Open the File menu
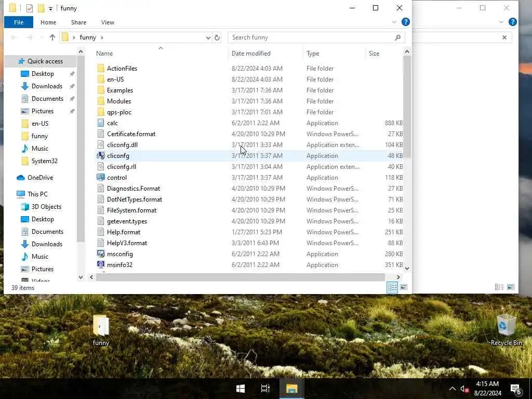 [19, 22]
